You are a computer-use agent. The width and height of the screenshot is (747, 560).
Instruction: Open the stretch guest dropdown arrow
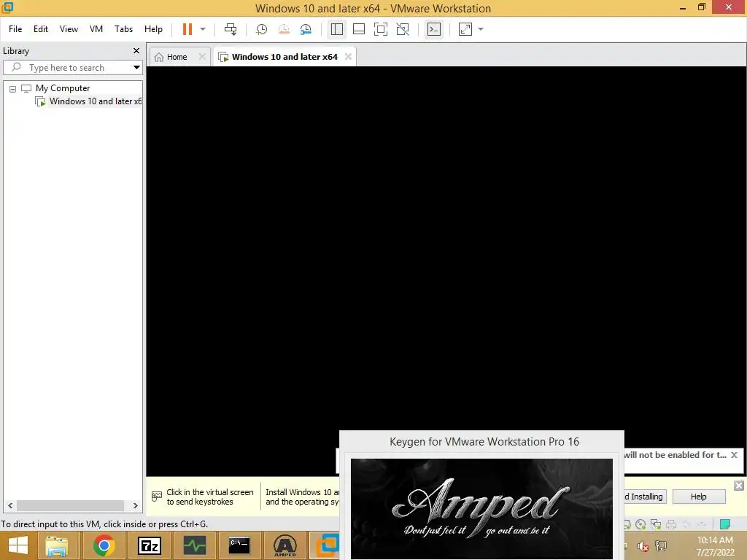pos(481,29)
